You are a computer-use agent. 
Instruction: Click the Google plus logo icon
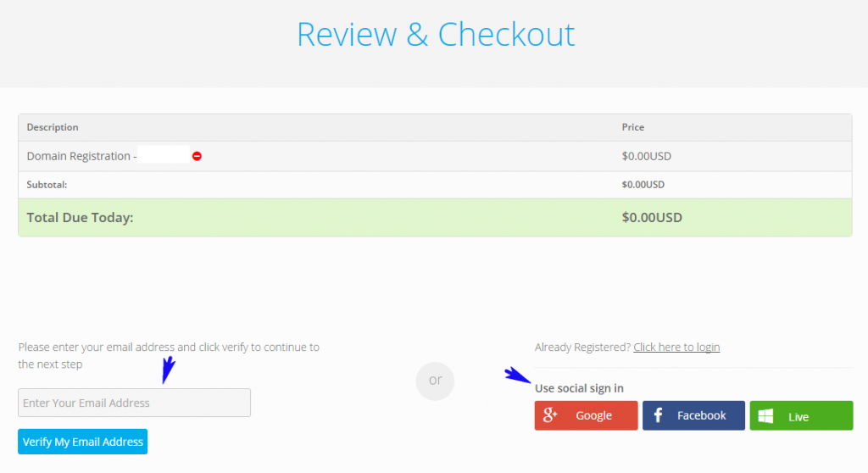549,415
